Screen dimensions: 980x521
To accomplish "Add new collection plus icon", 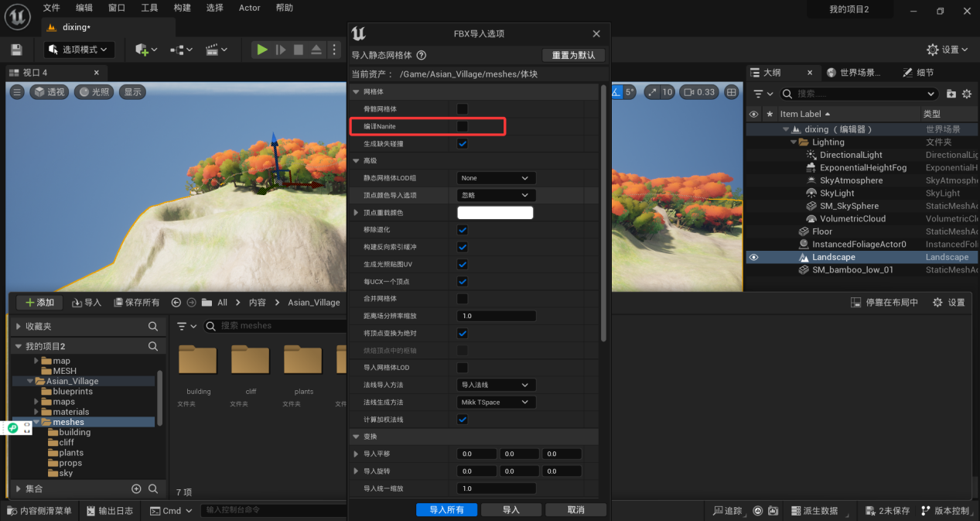I will 136,489.
